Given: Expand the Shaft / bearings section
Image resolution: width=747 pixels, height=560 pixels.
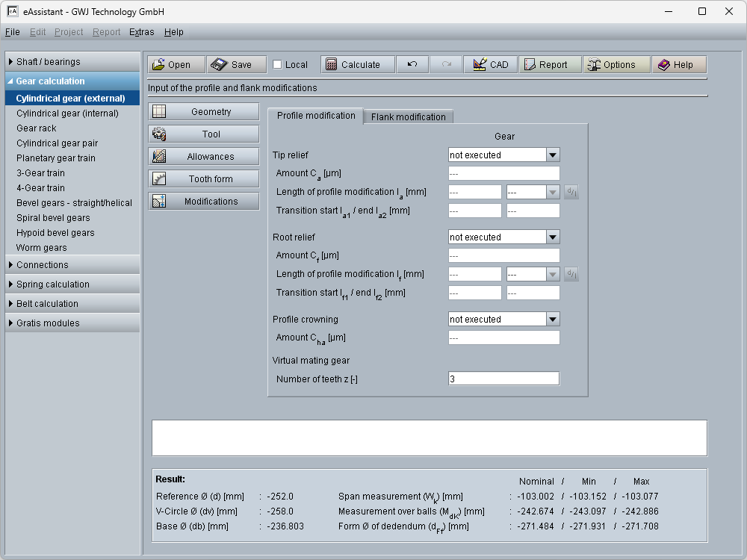Looking at the screenshot, I should [72, 62].
